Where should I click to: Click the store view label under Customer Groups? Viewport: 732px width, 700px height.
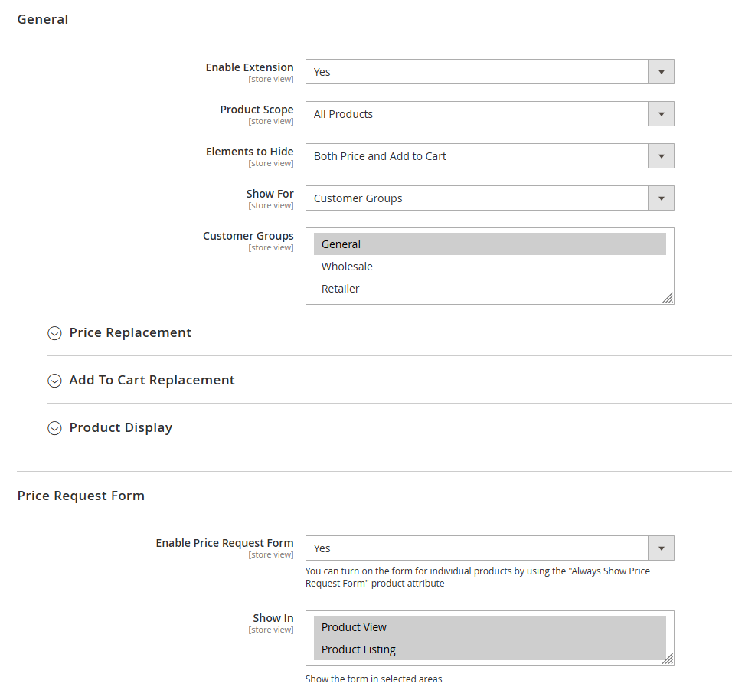(x=271, y=247)
